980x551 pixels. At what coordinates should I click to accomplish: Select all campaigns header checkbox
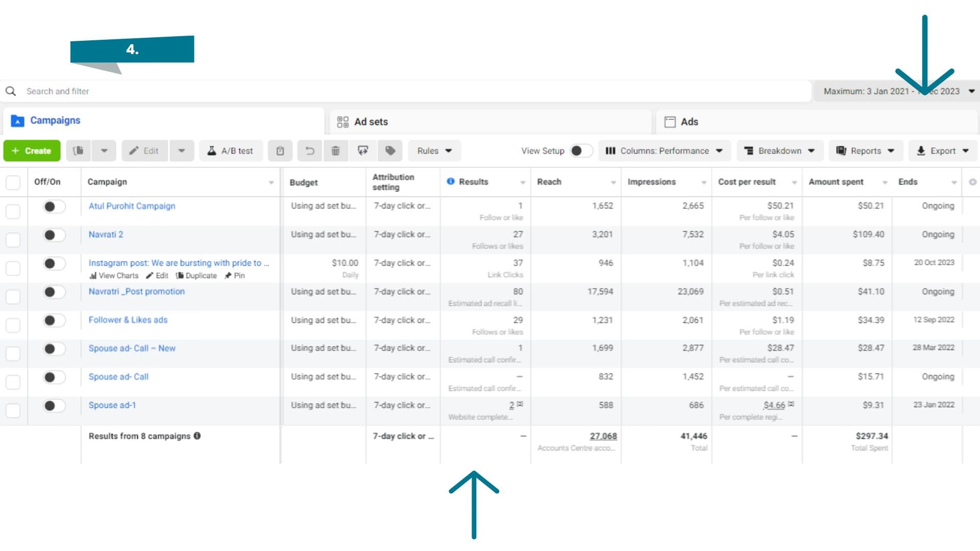coord(13,182)
